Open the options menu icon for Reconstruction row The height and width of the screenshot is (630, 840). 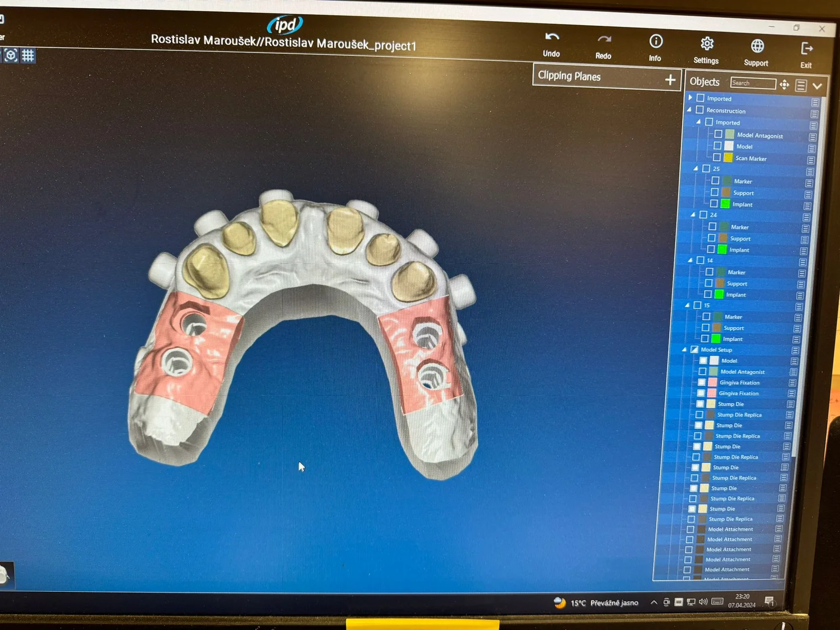tap(814, 114)
